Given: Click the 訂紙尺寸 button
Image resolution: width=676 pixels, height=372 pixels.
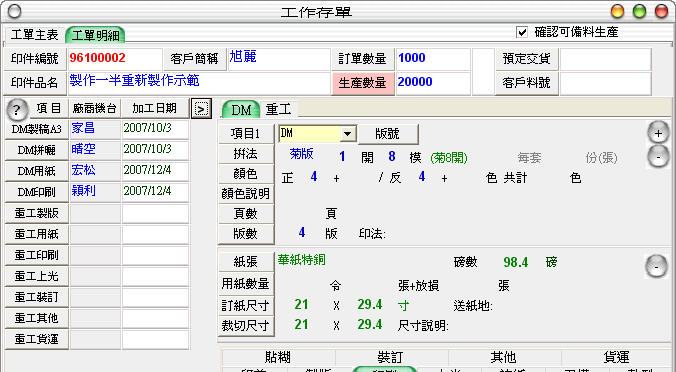Looking at the screenshot, I should point(246,305).
